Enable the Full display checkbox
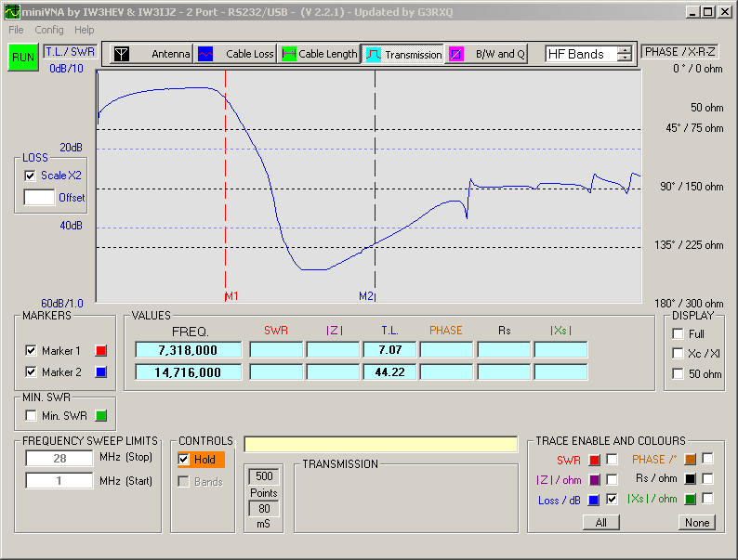 [x=678, y=333]
